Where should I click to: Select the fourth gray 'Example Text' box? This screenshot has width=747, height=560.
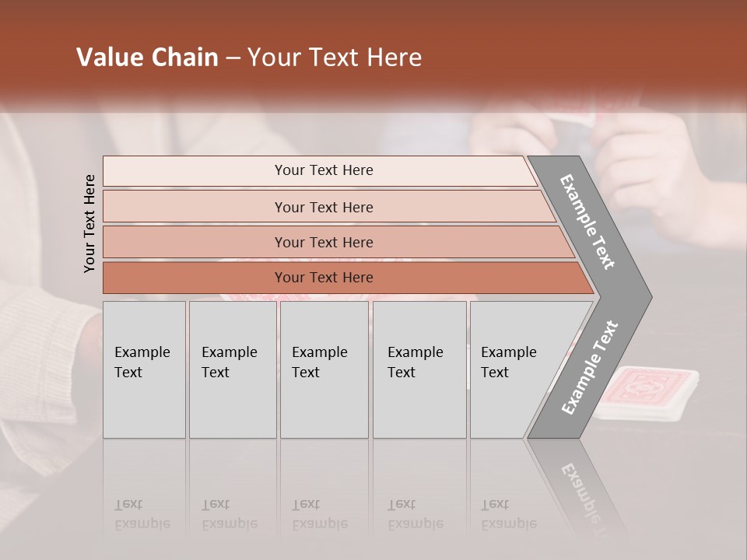[x=419, y=369]
